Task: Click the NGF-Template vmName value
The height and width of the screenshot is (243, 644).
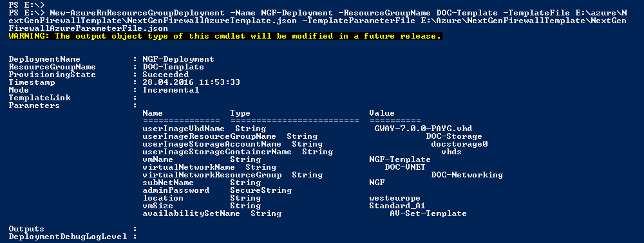Action: tap(400, 159)
